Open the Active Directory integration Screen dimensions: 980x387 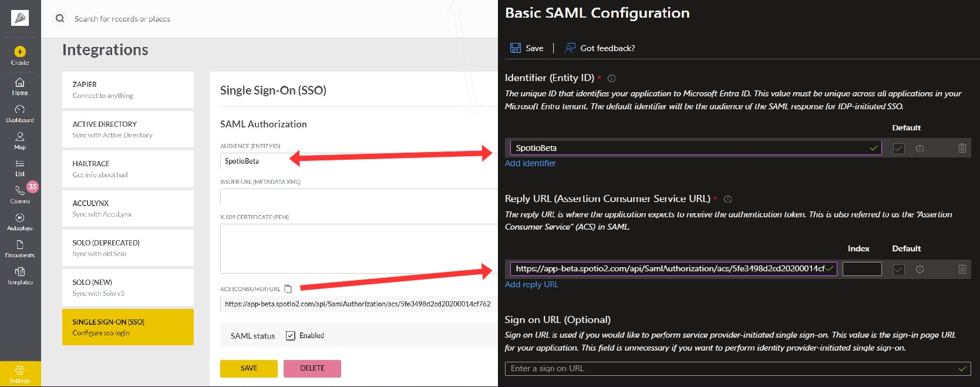click(x=128, y=129)
